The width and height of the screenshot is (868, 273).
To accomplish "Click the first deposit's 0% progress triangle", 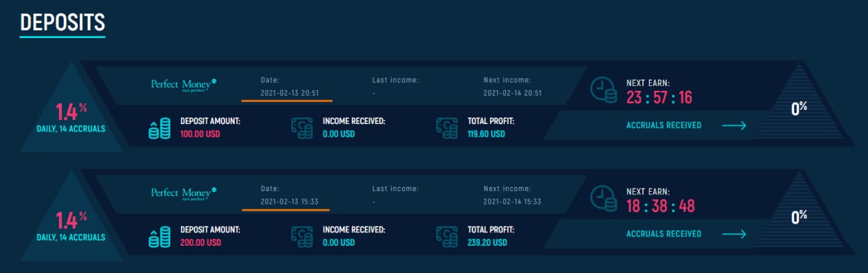I will click(799, 108).
